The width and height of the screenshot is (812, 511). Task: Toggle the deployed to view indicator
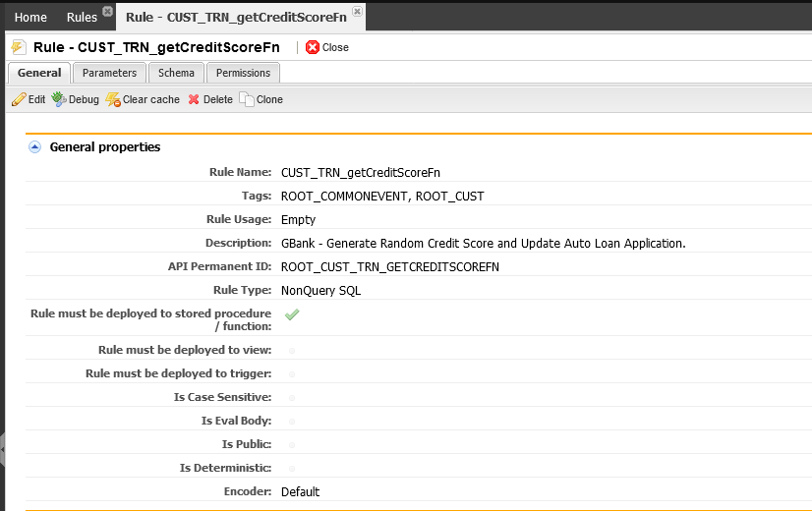pyautogui.click(x=292, y=351)
